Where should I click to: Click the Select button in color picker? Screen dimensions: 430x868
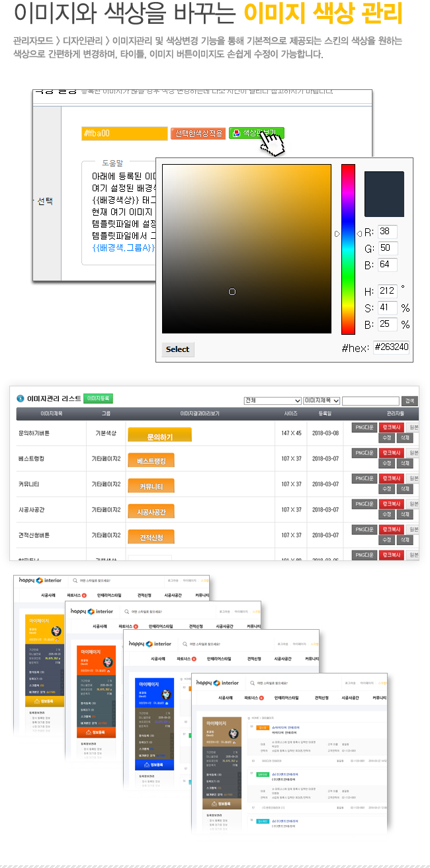(x=178, y=349)
